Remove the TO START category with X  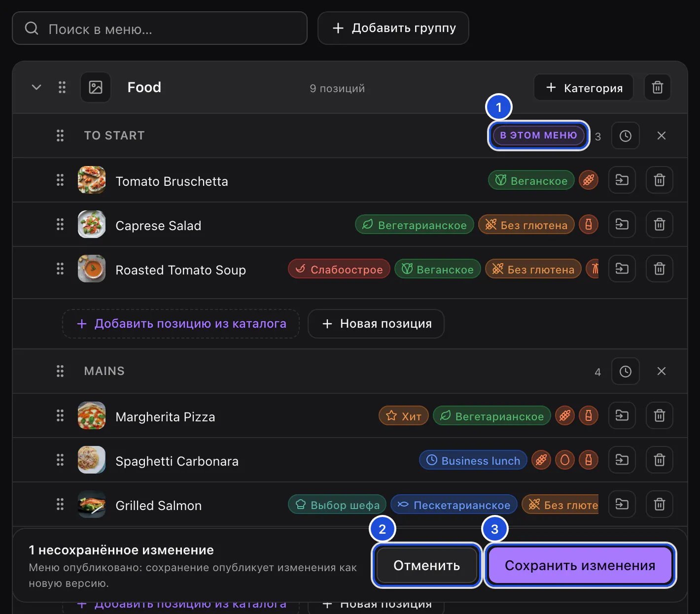click(x=662, y=136)
